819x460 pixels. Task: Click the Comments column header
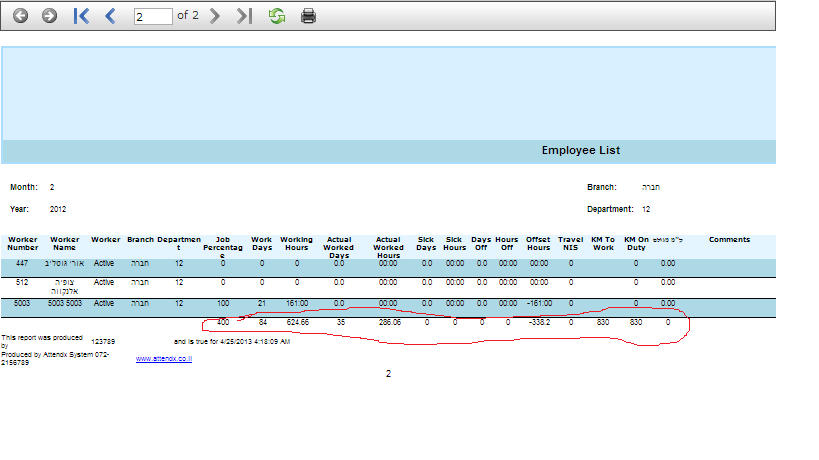pos(729,240)
